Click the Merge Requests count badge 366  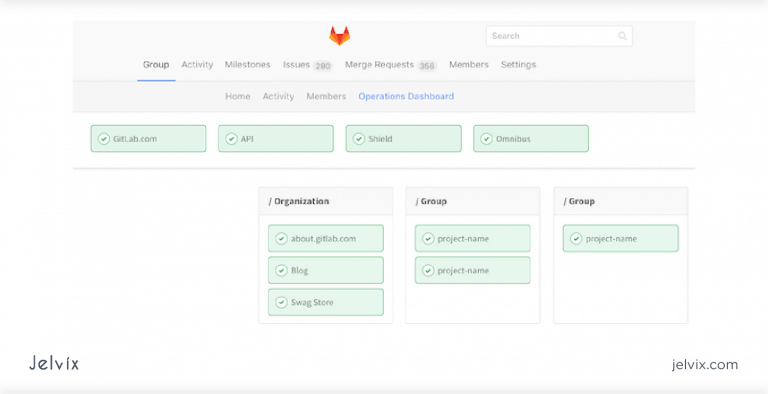click(427, 66)
